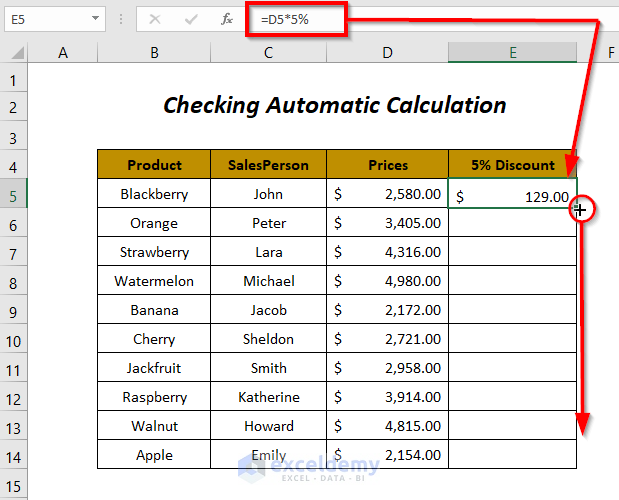Click the SalesPerson header cell
The width and height of the screenshot is (619, 500).
[268, 165]
